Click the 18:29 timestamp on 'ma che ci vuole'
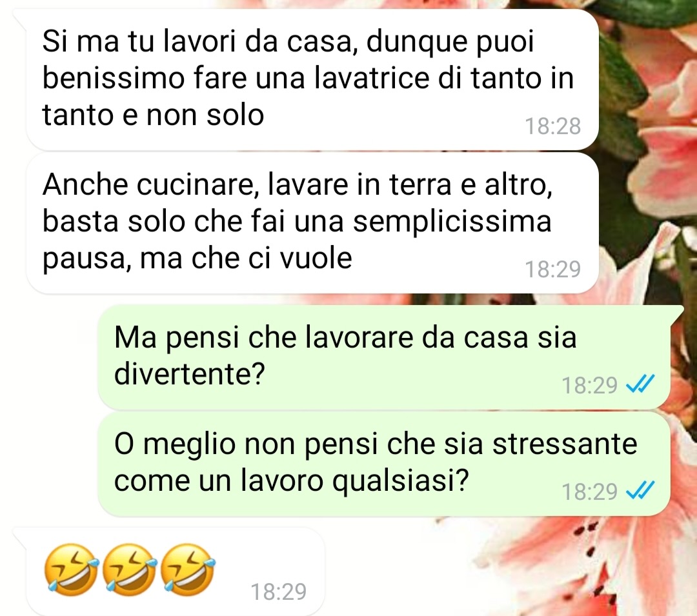Viewport: 697px width, 616px height. pyautogui.click(x=553, y=269)
